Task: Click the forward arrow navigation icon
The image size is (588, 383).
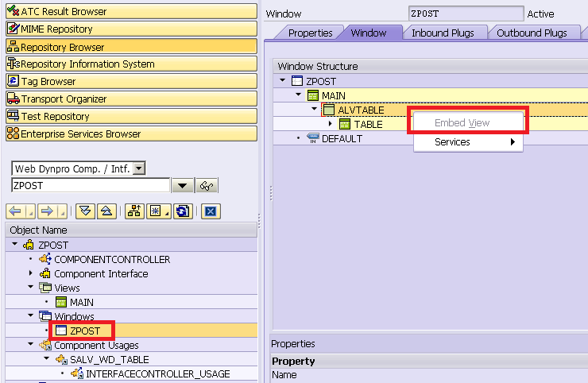Action: pyautogui.click(x=47, y=211)
